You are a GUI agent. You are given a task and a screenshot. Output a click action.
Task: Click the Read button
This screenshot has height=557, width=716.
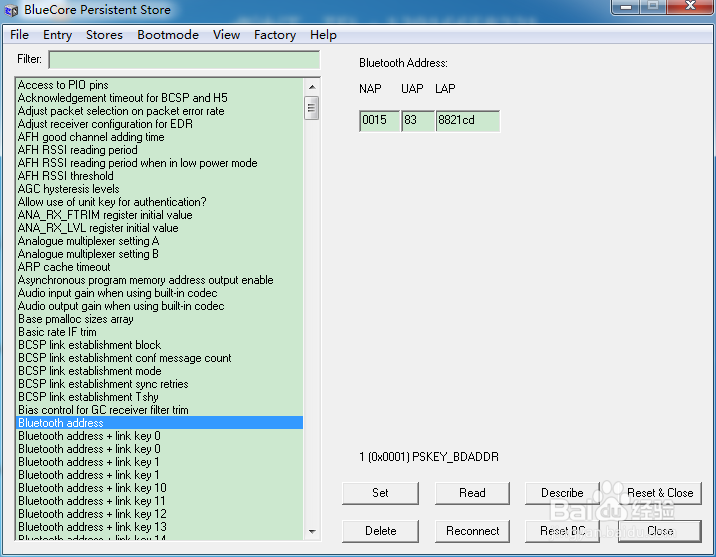pos(472,493)
